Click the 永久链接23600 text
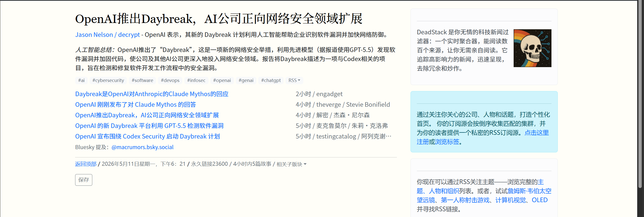644x217 pixels. (x=209, y=164)
